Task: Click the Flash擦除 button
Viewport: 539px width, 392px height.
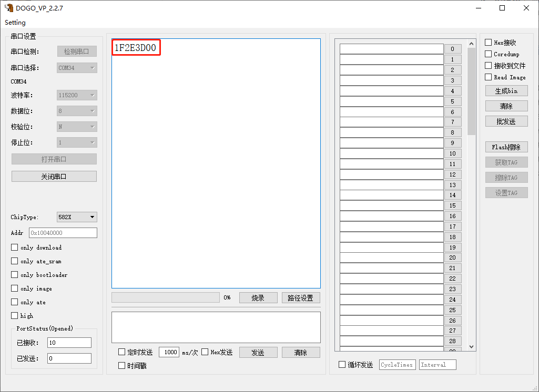Action: click(x=506, y=147)
